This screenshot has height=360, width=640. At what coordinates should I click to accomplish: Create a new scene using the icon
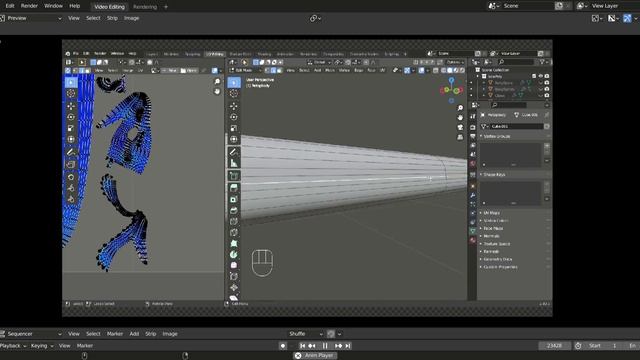[x=559, y=6]
